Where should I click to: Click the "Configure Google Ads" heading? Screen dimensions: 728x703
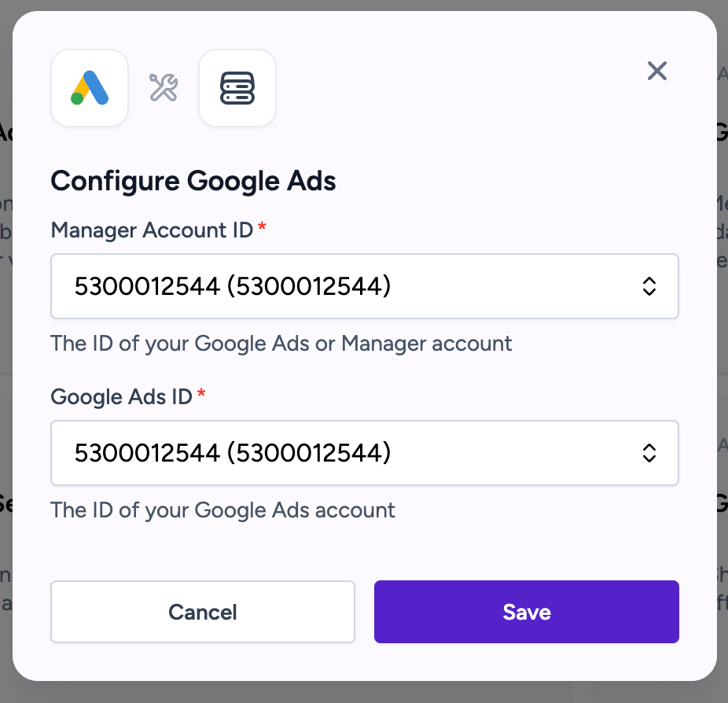(193, 182)
